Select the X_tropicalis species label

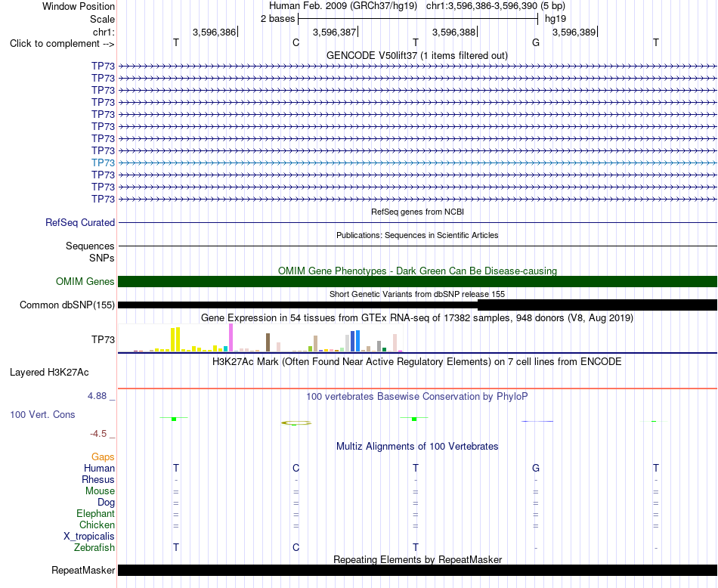tap(89, 537)
